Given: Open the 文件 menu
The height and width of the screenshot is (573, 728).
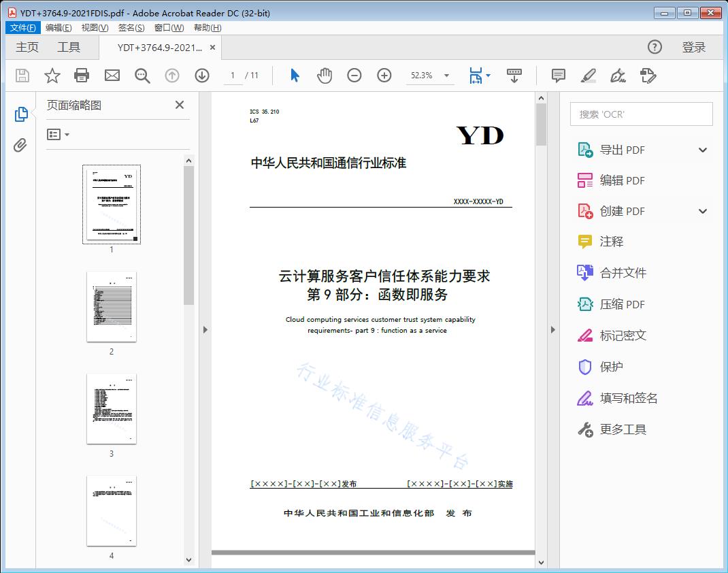Looking at the screenshot, I should pos(22,27).
